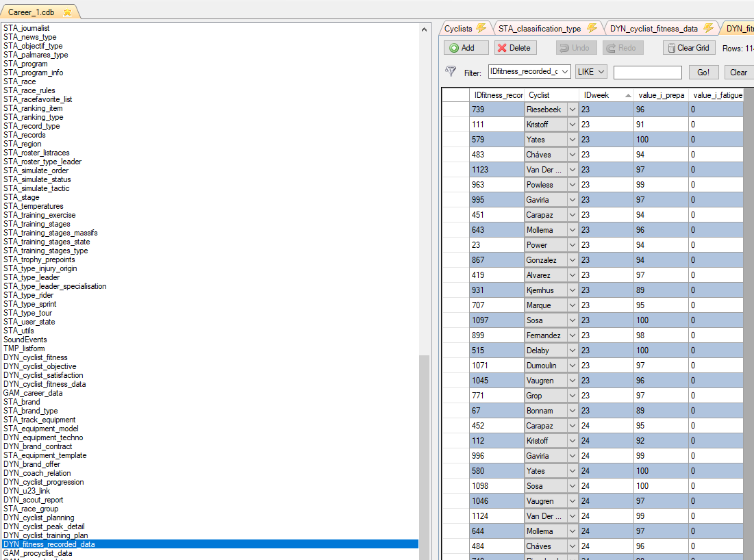Click lightning icon on DYN_cyclist_fitness_data tab

(708, 28)
